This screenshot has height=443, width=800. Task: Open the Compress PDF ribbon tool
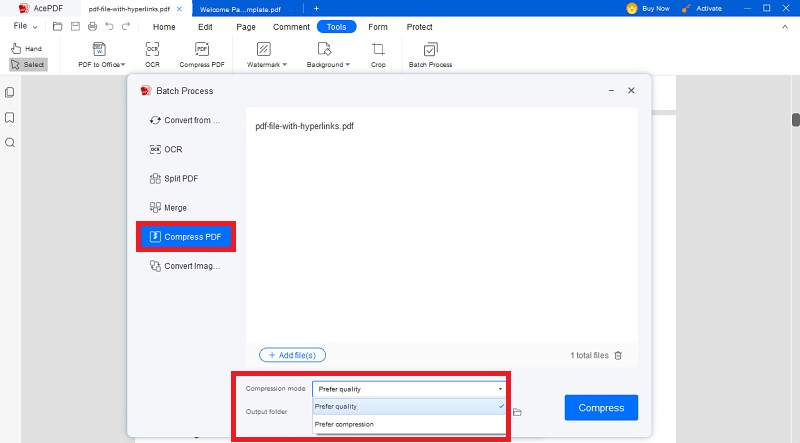coord(202,55)
